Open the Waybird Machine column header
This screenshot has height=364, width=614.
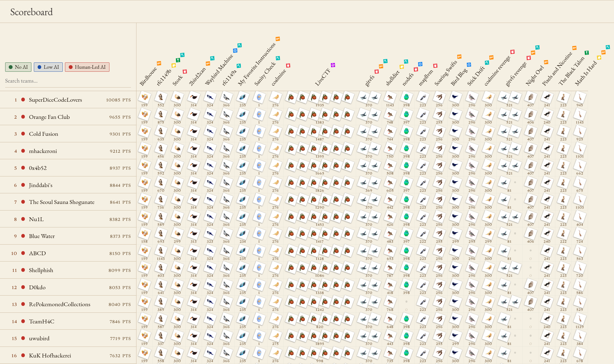click(219, 70)
